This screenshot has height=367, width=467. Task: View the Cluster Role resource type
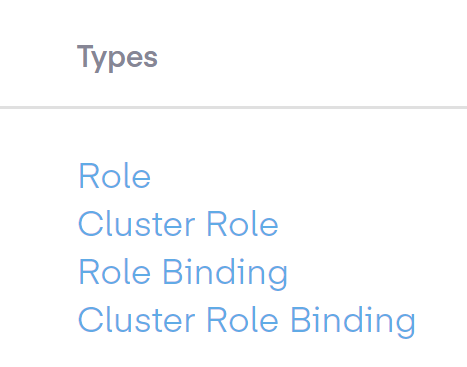(178, 224)
